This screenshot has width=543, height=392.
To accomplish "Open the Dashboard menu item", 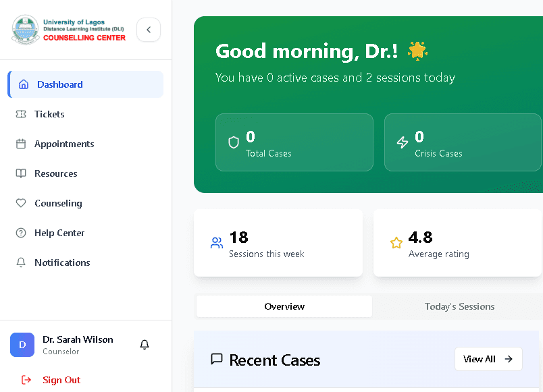I will click(x=86, y=84).
